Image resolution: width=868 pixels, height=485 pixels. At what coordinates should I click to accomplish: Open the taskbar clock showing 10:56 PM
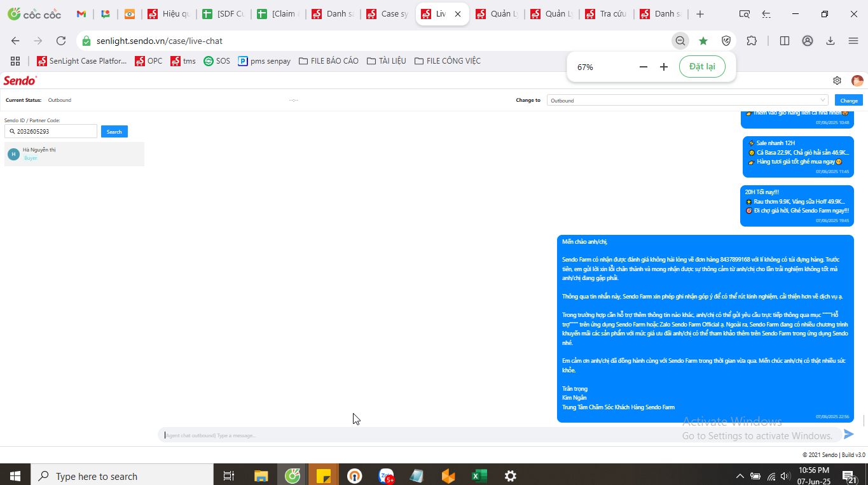(x=814, y=476)
